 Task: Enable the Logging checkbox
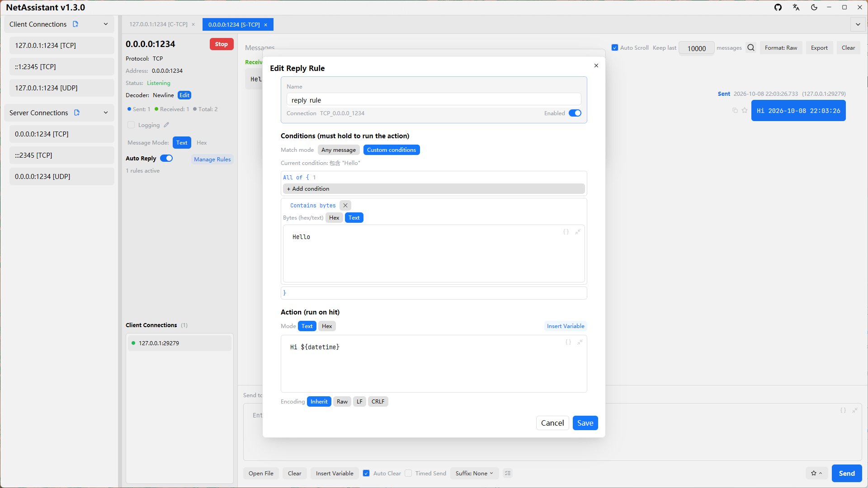(131, 125)
